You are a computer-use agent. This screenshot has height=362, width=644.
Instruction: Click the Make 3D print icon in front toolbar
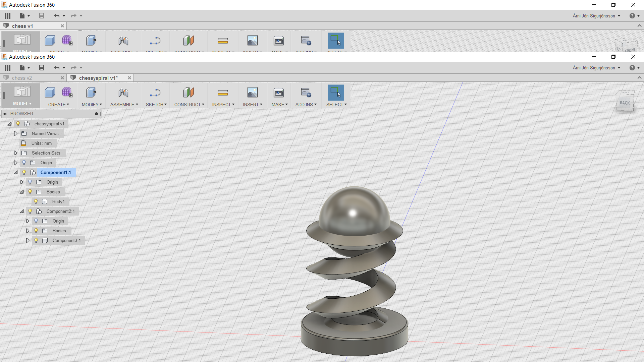(x=279, y=93)
